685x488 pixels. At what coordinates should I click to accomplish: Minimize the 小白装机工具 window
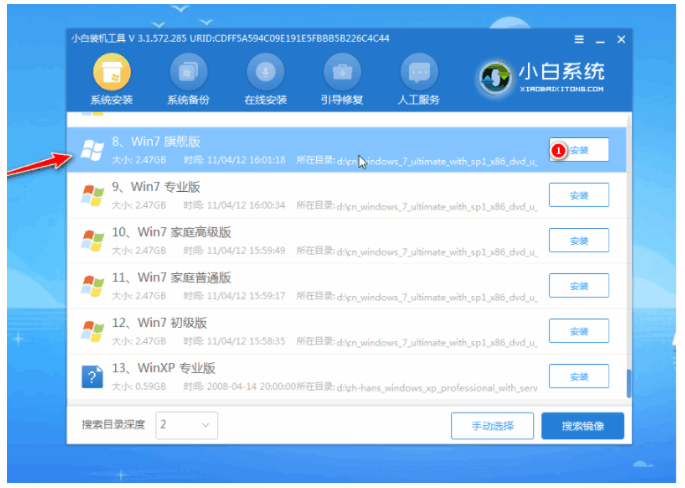point(600,41)
